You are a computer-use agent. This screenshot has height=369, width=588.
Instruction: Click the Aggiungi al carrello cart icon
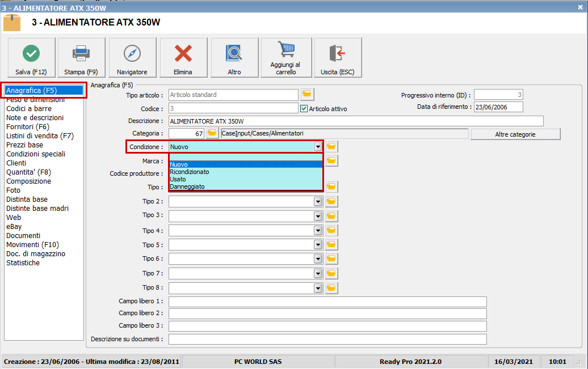coord(285,50)
